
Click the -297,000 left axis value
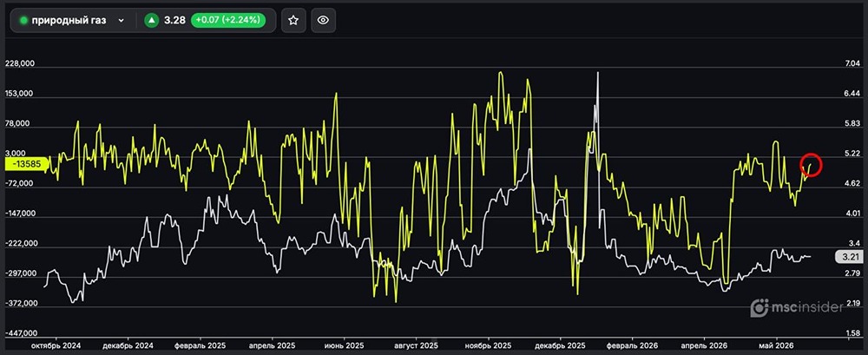pos(19,273)
